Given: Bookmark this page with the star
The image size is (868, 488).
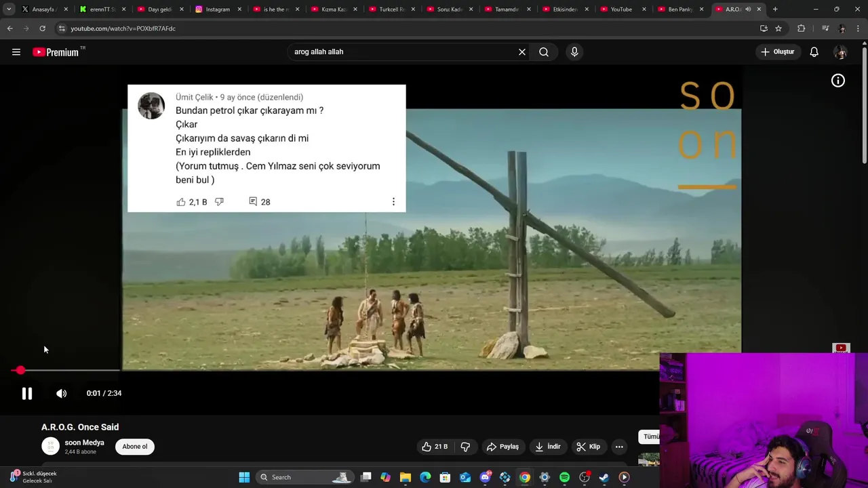Looking at the screenshot, I should click(x=778, y=28).
